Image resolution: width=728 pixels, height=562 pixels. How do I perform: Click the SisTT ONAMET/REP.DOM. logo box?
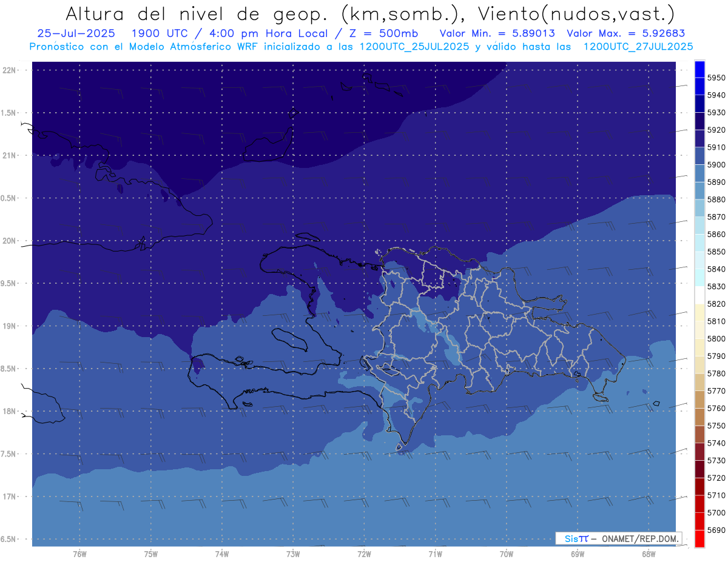[618, 538]
